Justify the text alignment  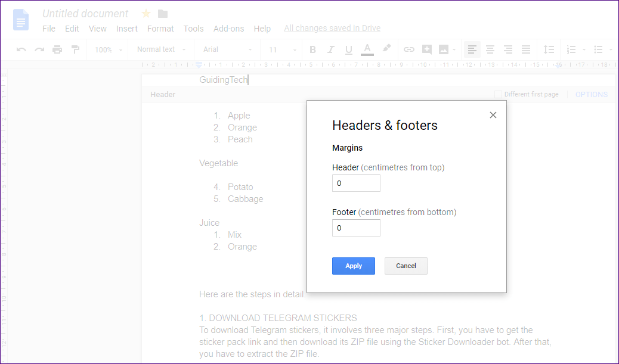coord(526,49)
